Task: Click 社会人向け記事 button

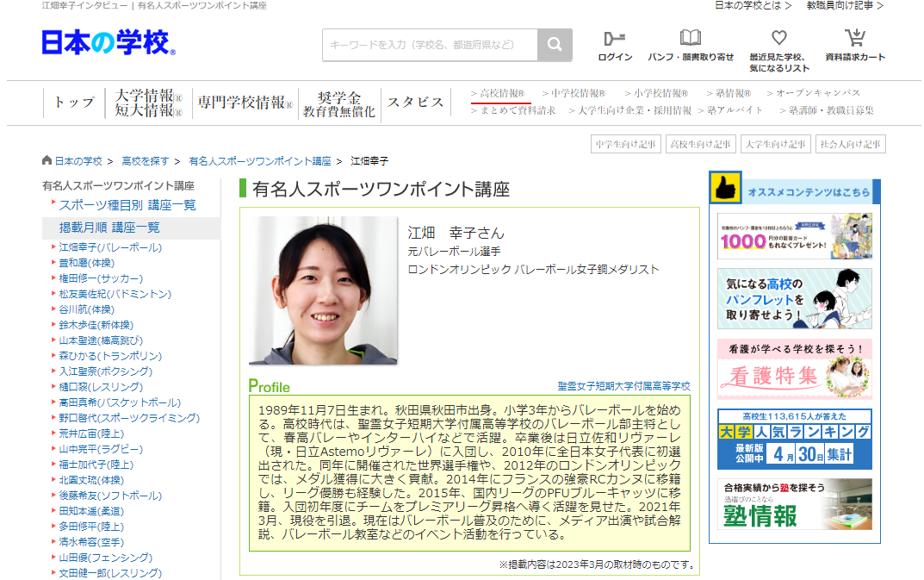Action: (850, 144)
